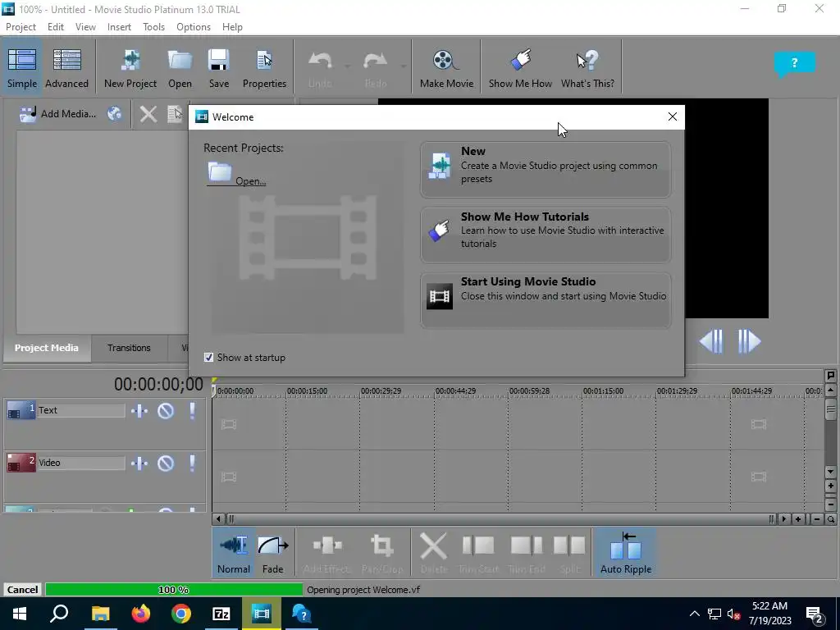This screenshot has height=630, width=840.
Task: Click the Trim Start icon
Action: [x=478, y=552]
